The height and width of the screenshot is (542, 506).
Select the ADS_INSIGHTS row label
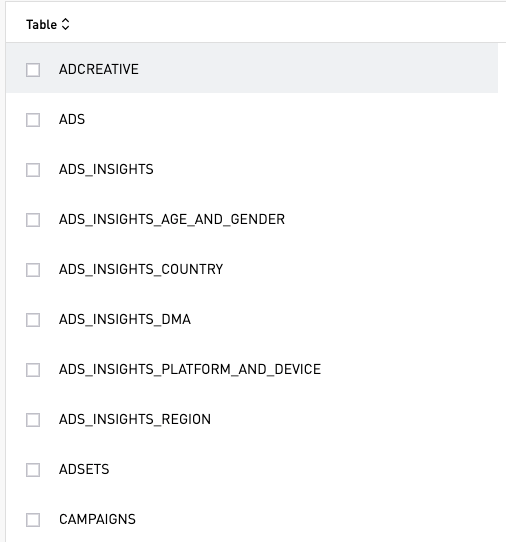point(106,169)
